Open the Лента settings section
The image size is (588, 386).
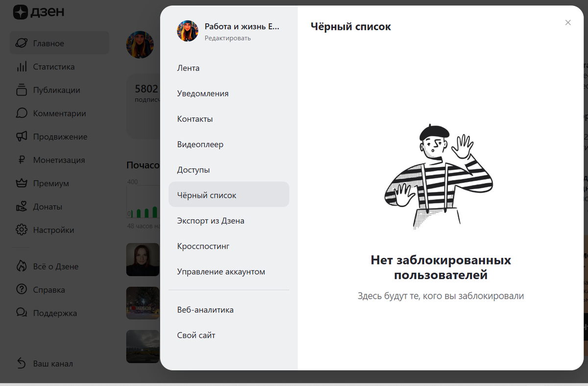(x=229, y=68)
